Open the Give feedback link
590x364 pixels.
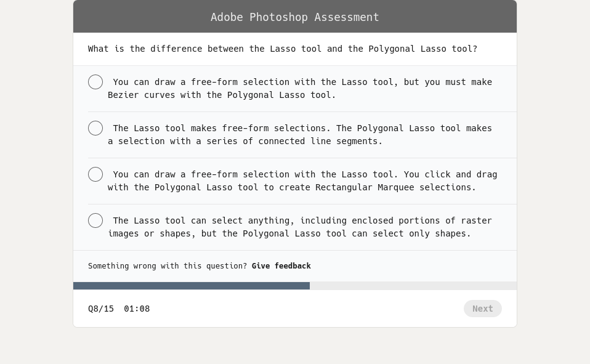281,266
